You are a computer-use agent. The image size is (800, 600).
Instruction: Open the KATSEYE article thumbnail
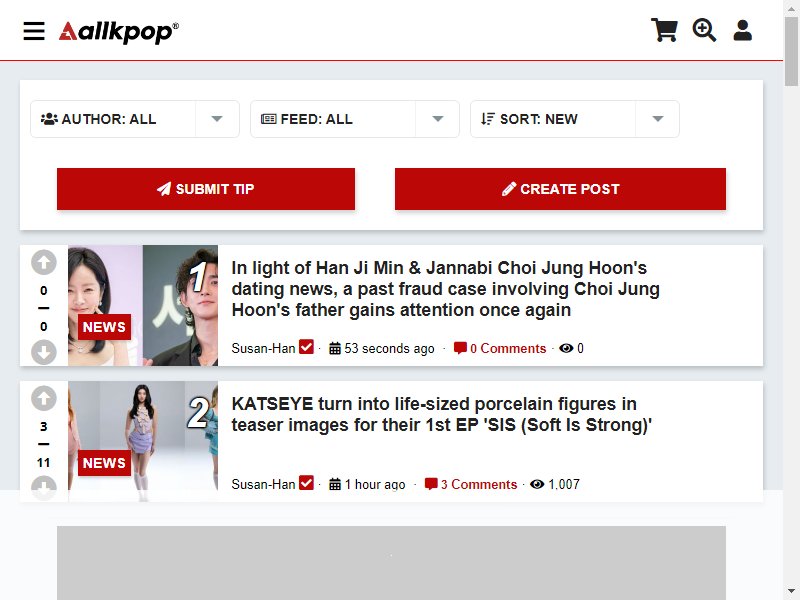tap(143, 441)
